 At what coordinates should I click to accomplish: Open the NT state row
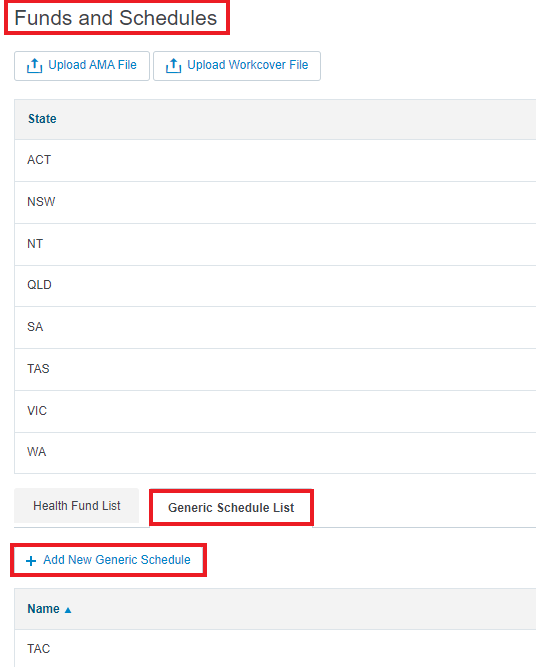(275, 244)
